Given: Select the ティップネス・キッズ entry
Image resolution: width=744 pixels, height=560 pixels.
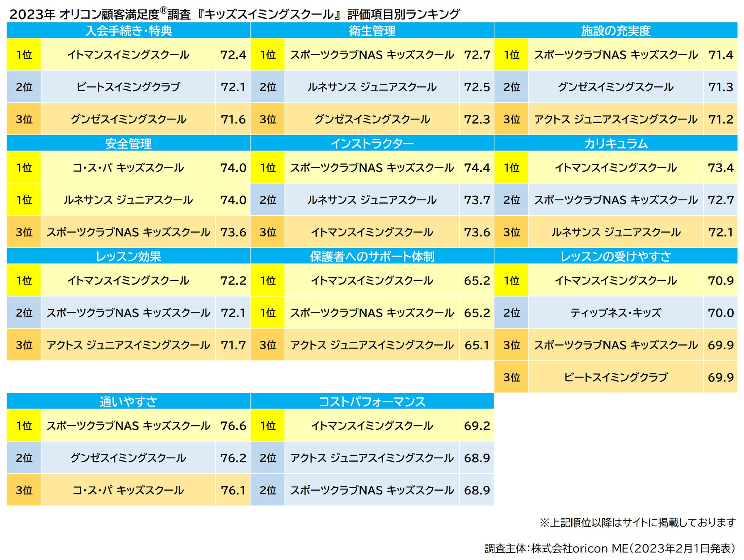Looking at the screenshot, I should click(x=616, y=313).
